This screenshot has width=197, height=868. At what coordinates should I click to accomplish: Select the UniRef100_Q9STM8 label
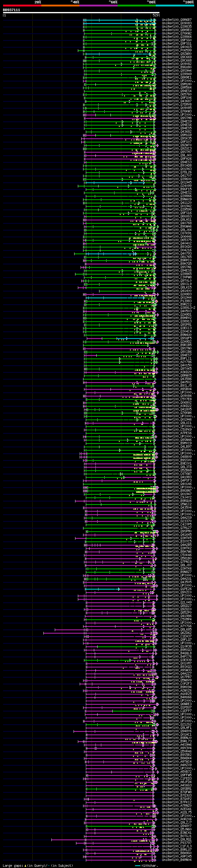176,118
